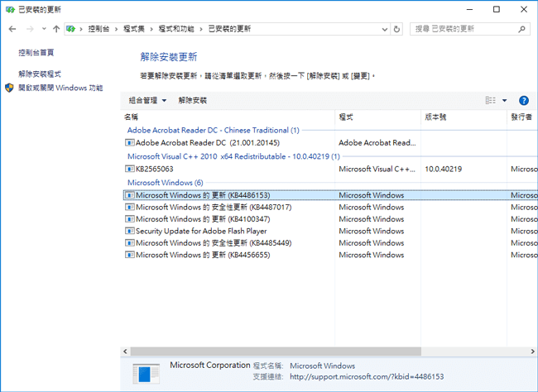Collapse Microsoft Visual C++ 2010 group header

click(x=233, y=156)
